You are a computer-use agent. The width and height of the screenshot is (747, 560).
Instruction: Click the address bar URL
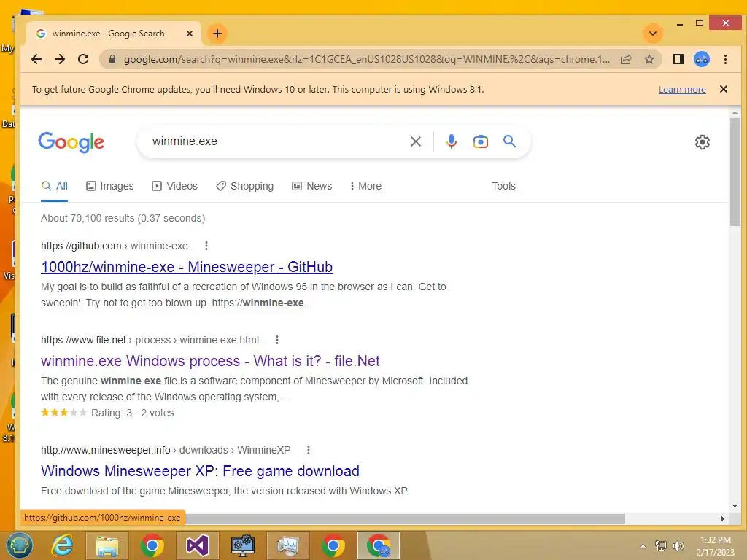(x=367, y=59)
